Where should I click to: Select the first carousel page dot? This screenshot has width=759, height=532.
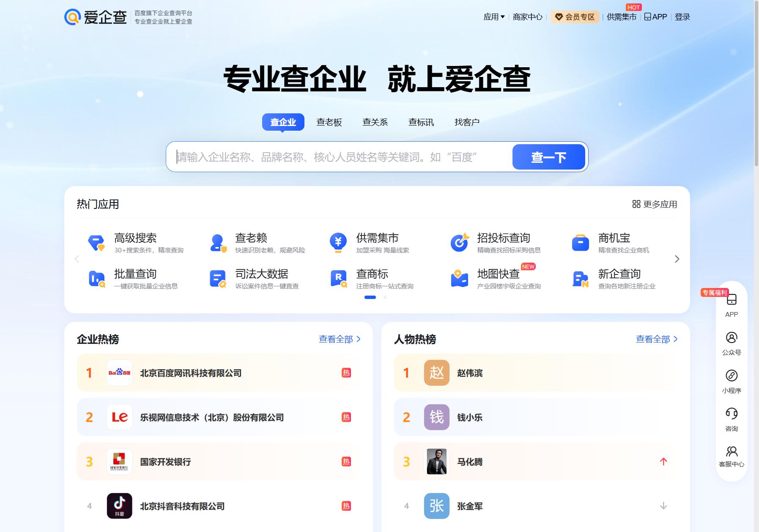pyautogui.click(x=370, y=297)
